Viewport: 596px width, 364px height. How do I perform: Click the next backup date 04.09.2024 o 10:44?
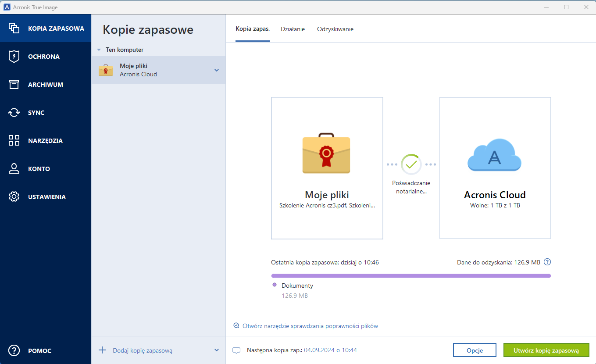[330, 350]
